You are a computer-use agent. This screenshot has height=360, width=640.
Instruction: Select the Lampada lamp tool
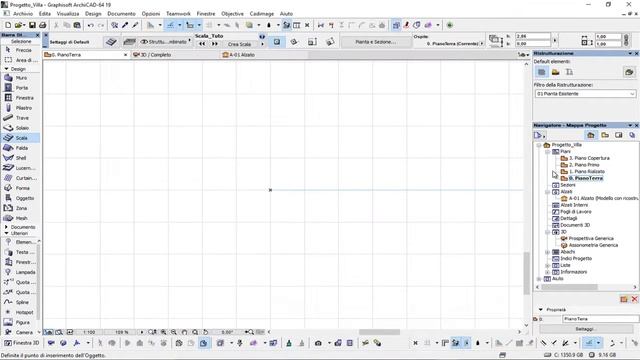click(x=20, y=272)
